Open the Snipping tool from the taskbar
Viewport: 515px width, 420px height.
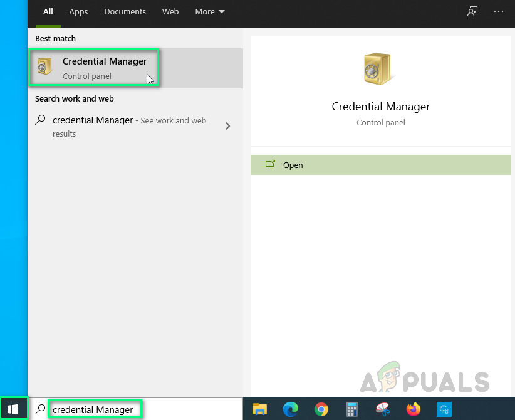[383, 409]
